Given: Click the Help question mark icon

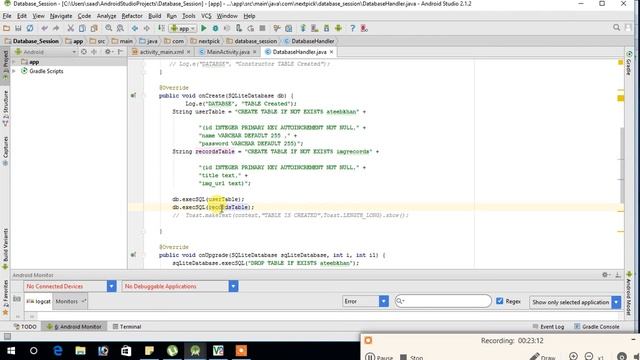Looking at the screenshot, I should [353, 28].
